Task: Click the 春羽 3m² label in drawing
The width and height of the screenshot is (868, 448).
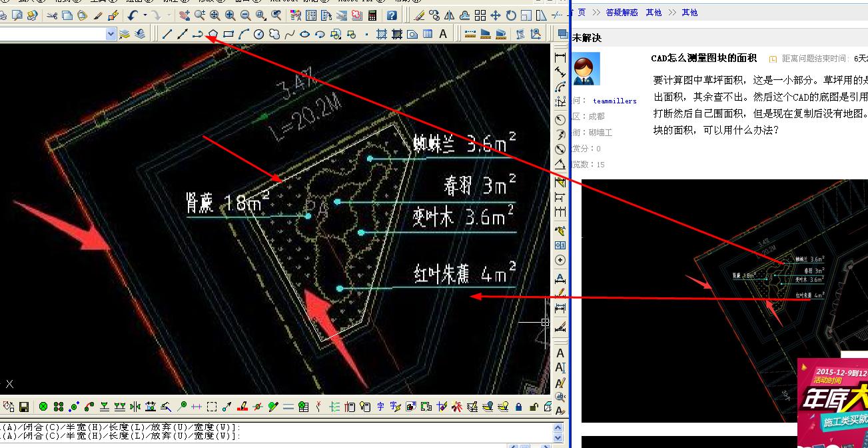Action: [x=480, y=184]
